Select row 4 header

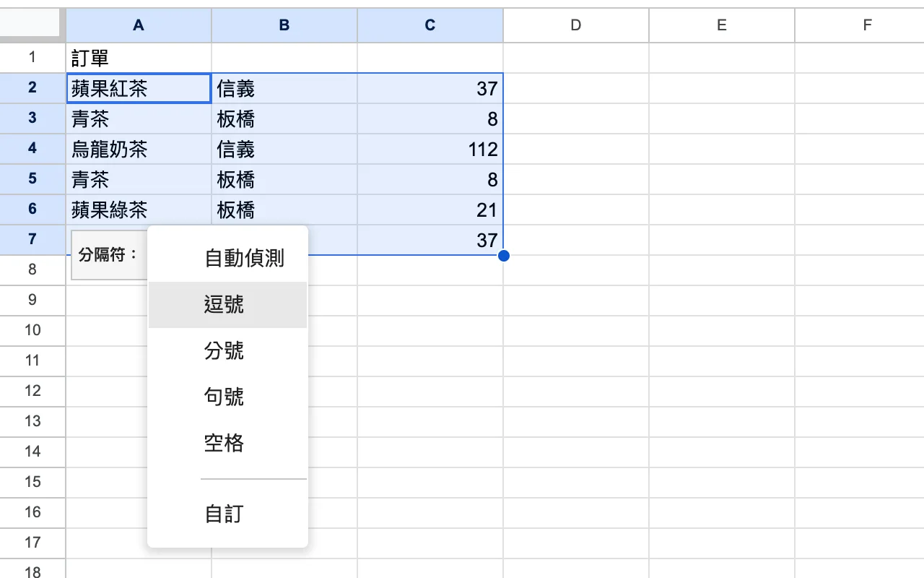(x=32, y=149)
